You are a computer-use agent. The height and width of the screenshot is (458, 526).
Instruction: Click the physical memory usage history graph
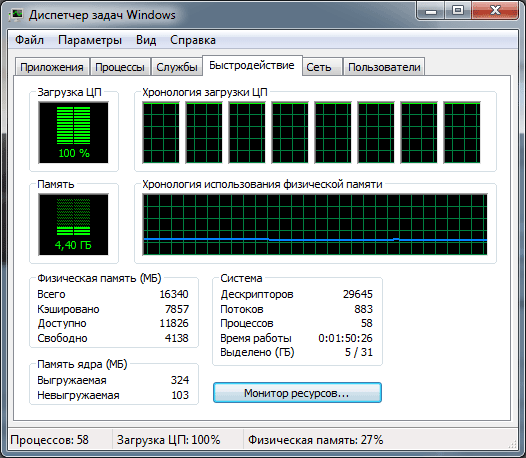point(315,224)
